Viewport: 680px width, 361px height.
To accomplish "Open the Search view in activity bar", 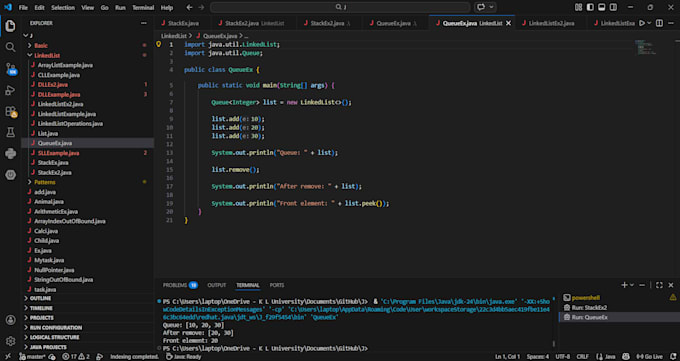I will 10,47.
